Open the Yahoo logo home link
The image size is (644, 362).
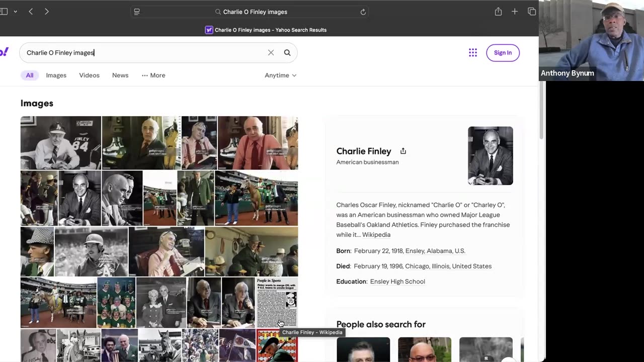[x=4, y=52]
